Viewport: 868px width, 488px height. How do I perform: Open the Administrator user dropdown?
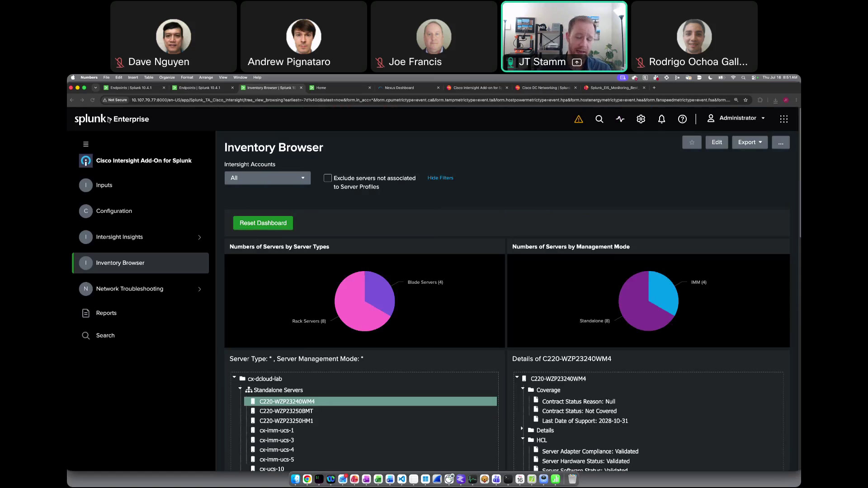736,118
